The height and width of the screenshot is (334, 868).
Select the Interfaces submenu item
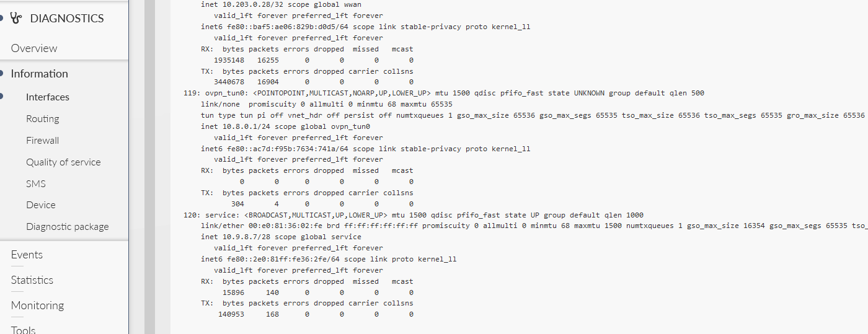48,97
